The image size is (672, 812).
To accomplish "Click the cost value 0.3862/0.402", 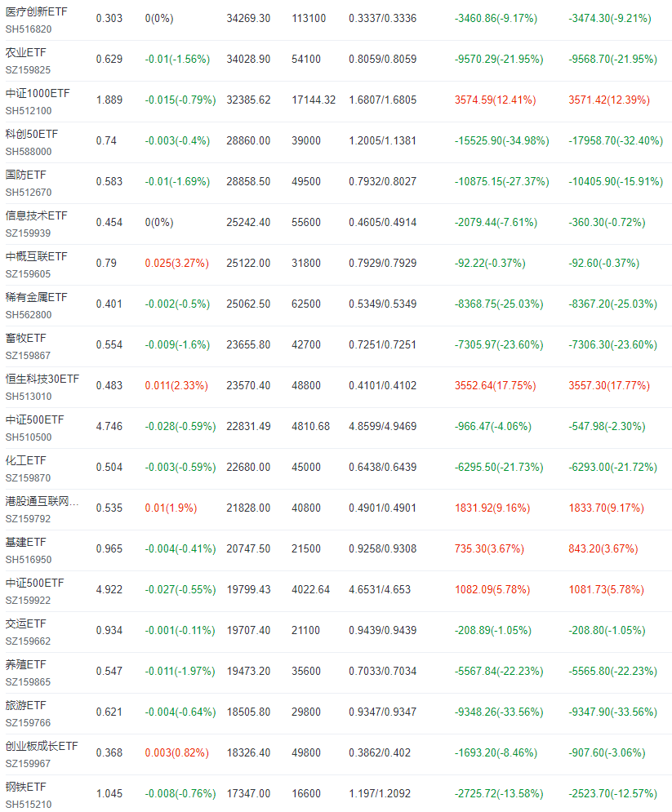I will [379, 753].
